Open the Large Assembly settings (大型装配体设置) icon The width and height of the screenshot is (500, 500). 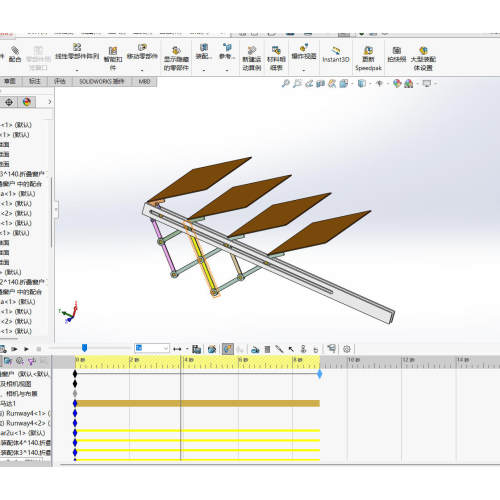[x=423, y=58]
